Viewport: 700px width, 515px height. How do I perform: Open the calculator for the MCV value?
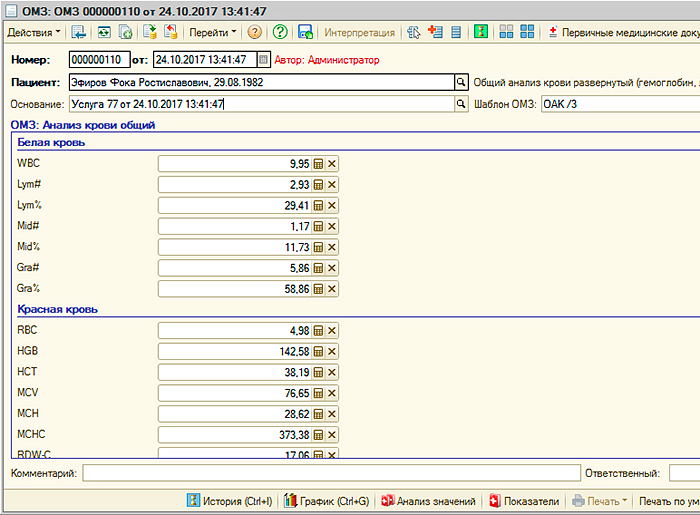(x=319, y=394)
